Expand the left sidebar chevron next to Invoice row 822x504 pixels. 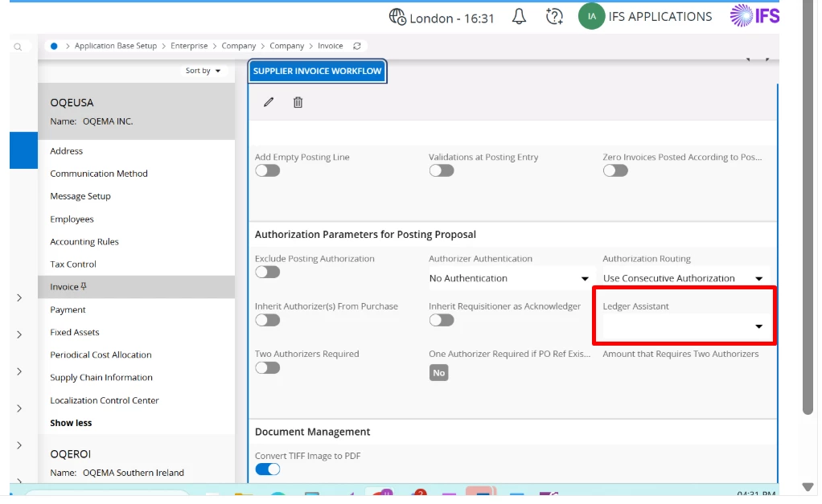[19, 297]
